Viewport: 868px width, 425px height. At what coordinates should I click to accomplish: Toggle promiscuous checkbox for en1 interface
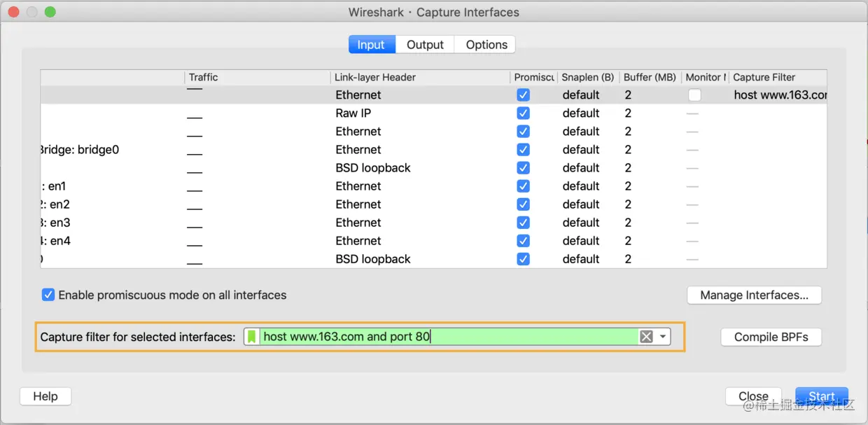(x=523, y=186)
